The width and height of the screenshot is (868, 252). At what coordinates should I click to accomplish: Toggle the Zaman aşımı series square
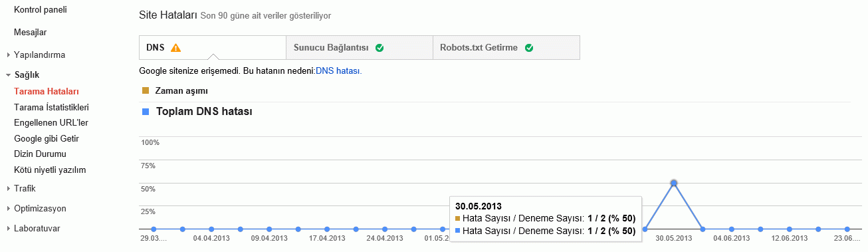[x=146, y=90]
